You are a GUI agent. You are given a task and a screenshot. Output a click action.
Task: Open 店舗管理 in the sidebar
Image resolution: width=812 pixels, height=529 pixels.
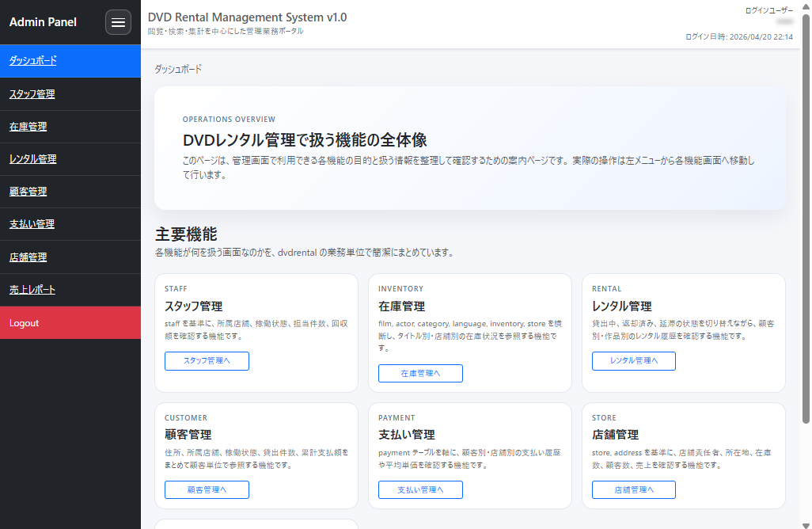click(70, 257)
